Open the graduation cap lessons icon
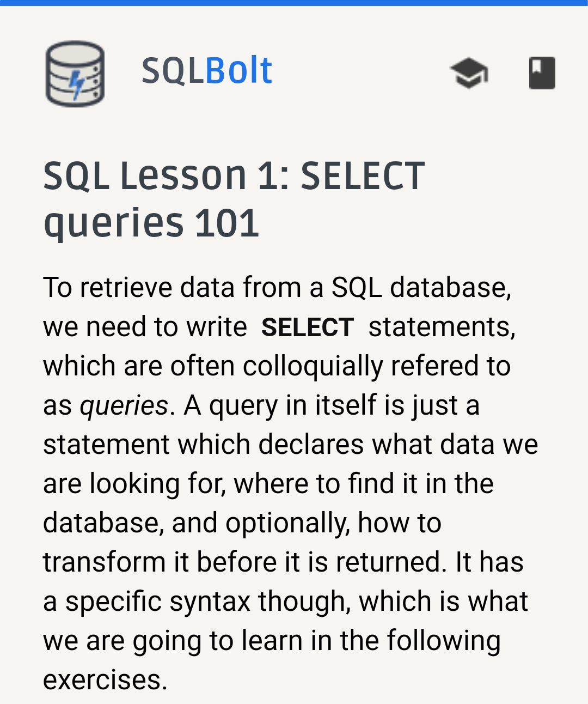The height and width of the screenshot is (704, 588). coord(469,73)
